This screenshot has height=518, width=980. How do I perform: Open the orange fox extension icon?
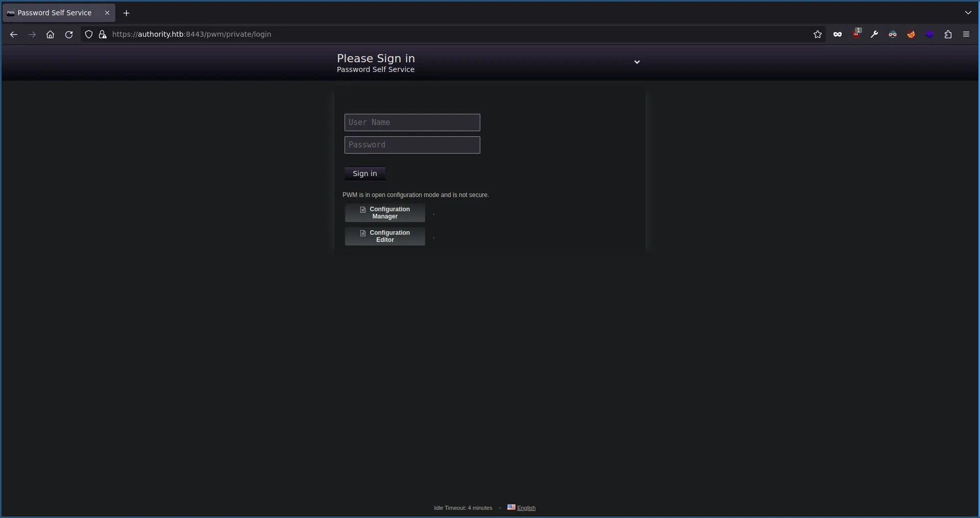911,34
